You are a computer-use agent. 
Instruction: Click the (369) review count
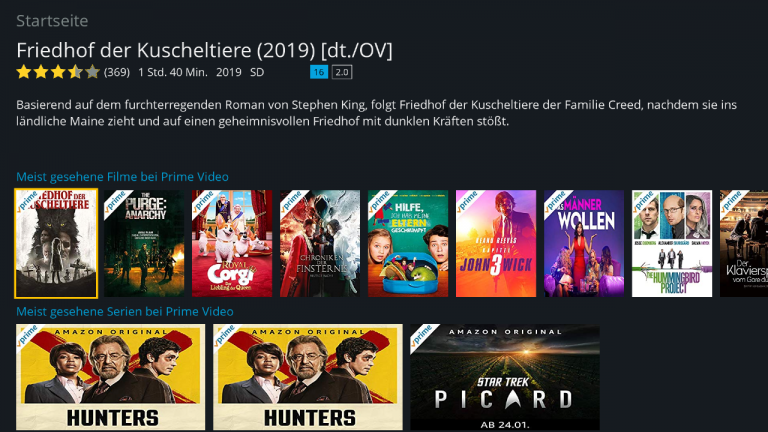tap(117, 72)
